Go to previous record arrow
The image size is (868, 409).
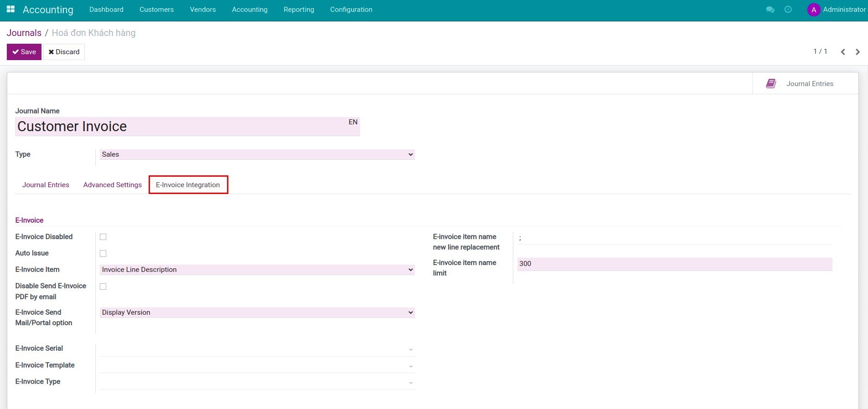(843, 52)
